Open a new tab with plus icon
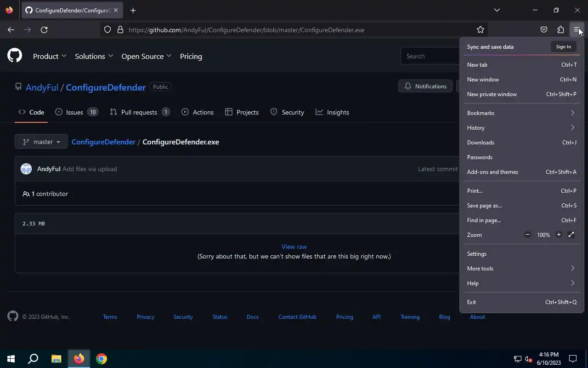The height and width of the screenshot is (368, 588). coord(133,10)
